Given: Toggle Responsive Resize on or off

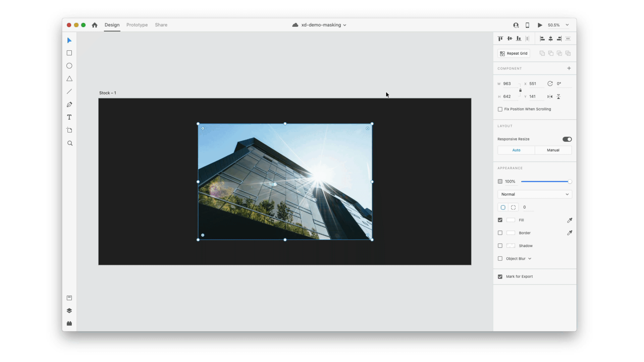Looking at the screenshot, I should point(567,139).
